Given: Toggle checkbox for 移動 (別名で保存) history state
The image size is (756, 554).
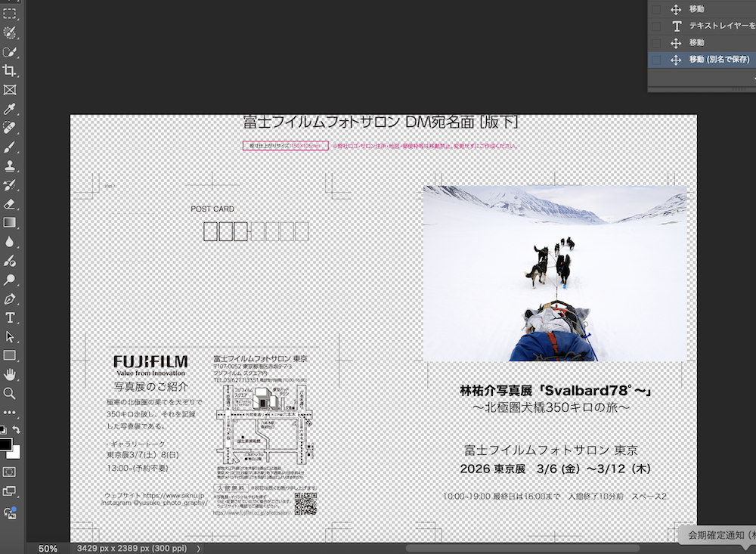Looking at the screenshot, I should (656, 60).
